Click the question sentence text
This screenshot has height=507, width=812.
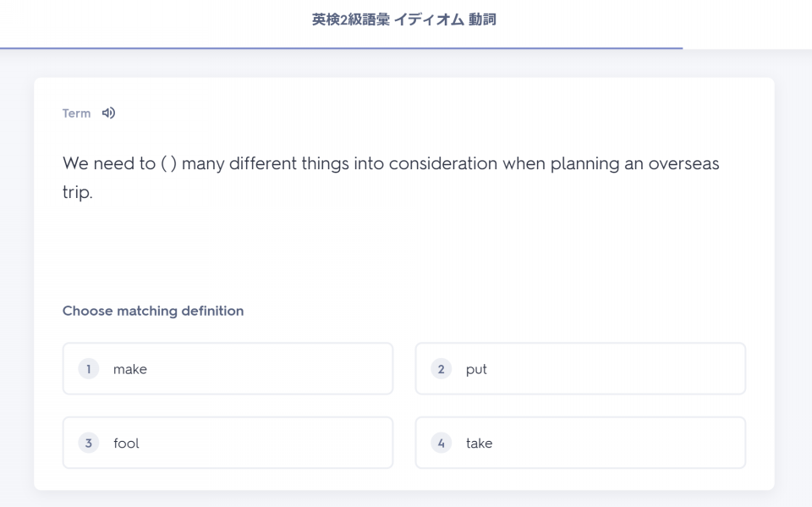[391, 178]
